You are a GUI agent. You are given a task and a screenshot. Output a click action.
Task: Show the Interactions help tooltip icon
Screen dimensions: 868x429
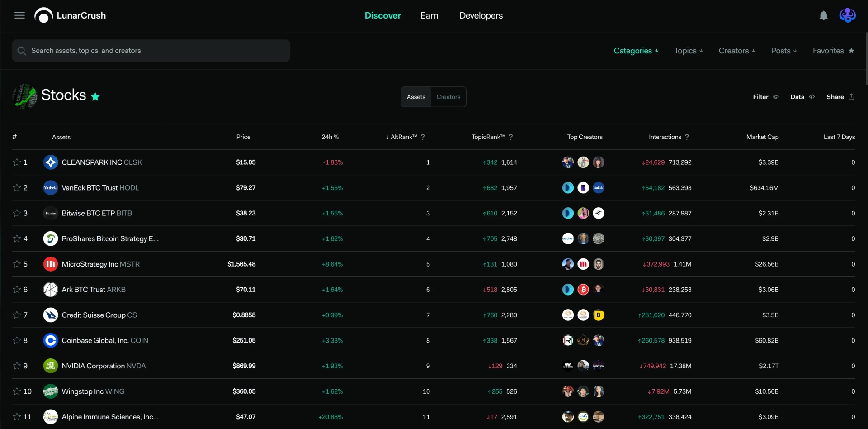(x=687, y=137)
